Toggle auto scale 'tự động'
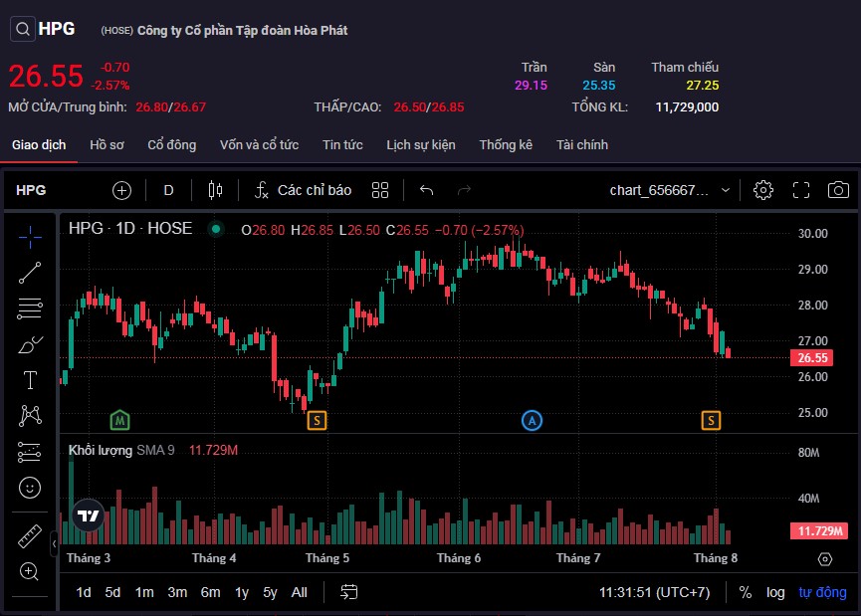 pyautogui.click(x=822, y=592)
